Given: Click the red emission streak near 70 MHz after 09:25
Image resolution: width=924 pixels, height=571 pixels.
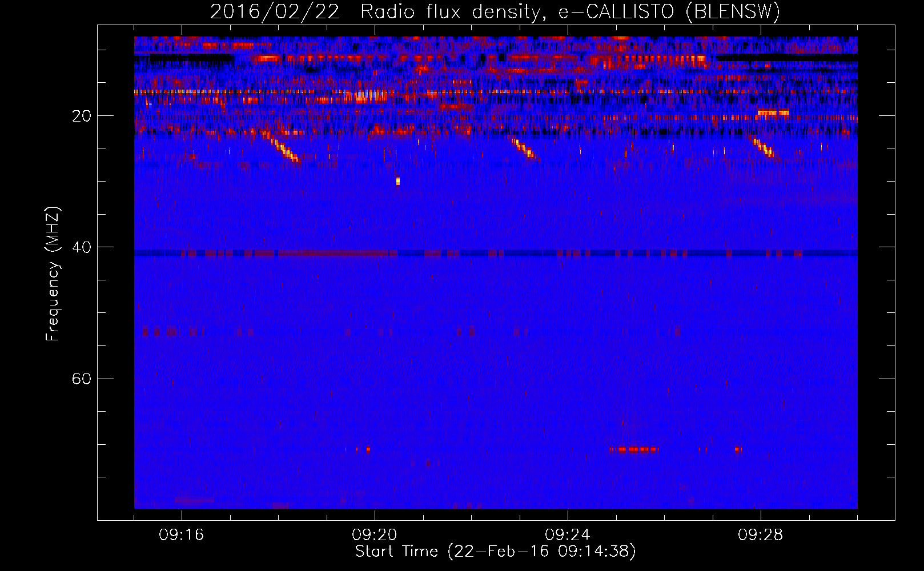Looking at the screenshot, I should pos(634,450).
